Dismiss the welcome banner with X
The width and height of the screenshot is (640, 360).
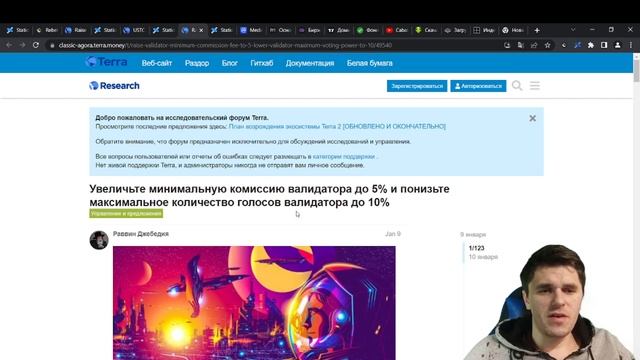tap(533, 118)
